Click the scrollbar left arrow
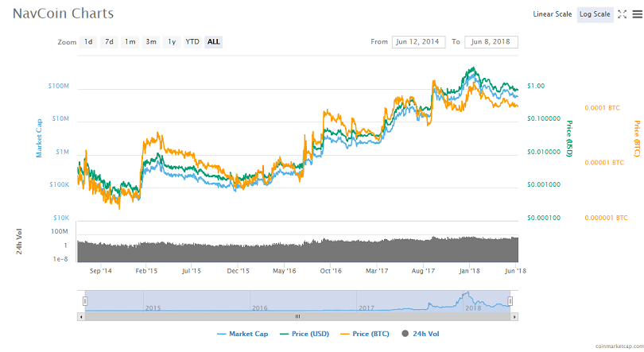Image resolution: width=644 pixels, height=352 pixels. tap(81, 316)
